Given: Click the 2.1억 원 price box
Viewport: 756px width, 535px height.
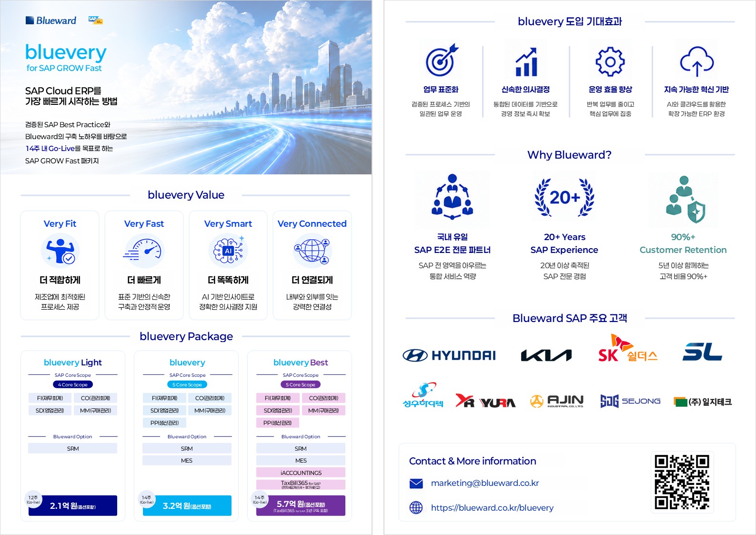Looking at the screenshot, I should pyautogui.click(x=73, y=505).
